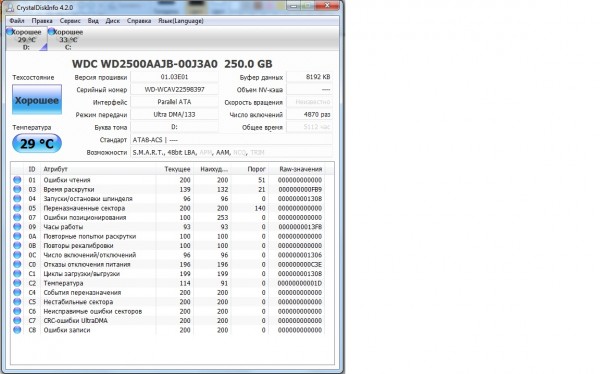Click the features field with S.M.A.R.T.
The width and height of the screenshot is (600, 374).
pyautogui.click(x=232, y=152)
